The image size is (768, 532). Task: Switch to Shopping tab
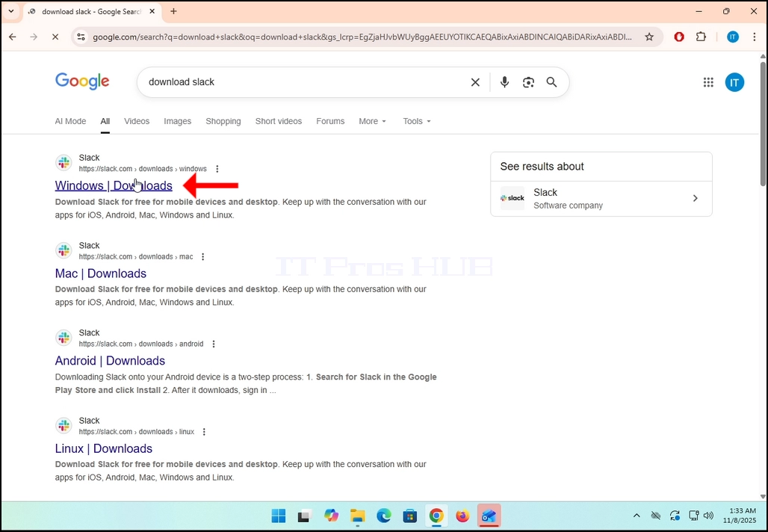[x=223, y=121]
